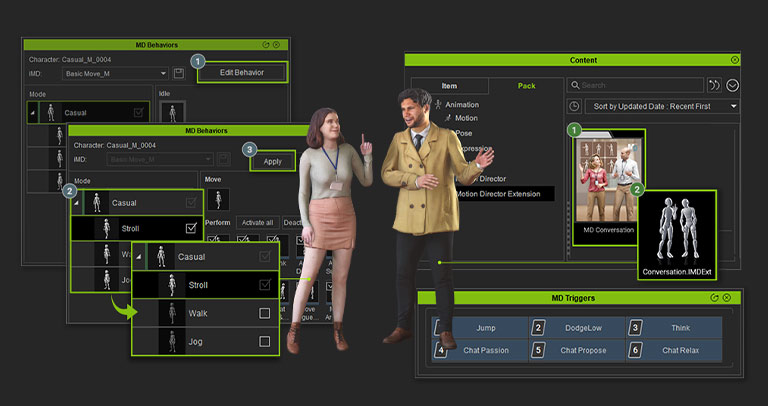Select Motion Director Extension in Content tree

(x=498, y=194)
